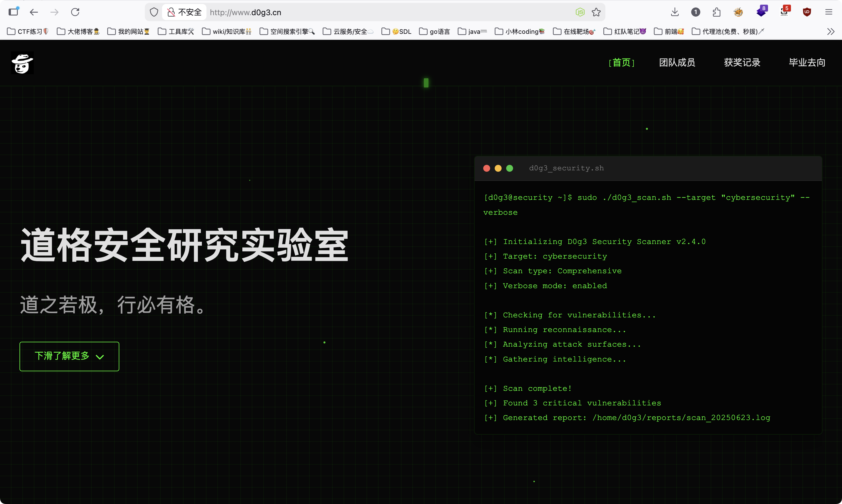This screenshot has height=504, width=842.
Task: Go back using the back arrow
Action: point(34,12)
